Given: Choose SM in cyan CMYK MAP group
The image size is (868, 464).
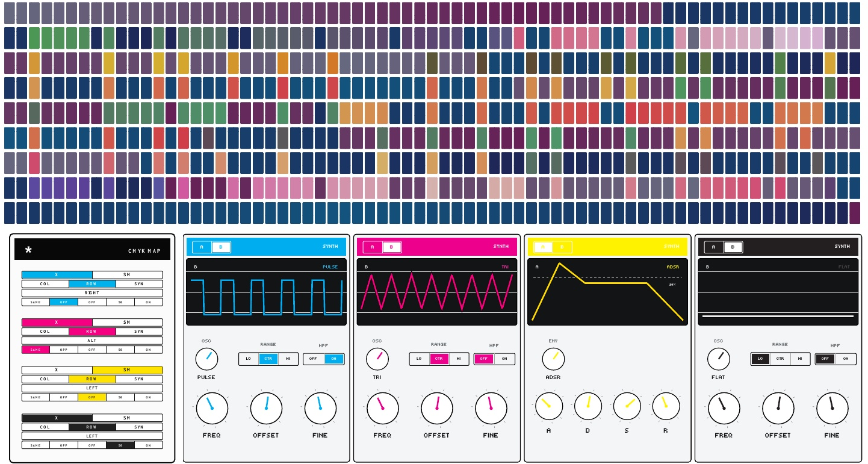Looking at the screenshot, I should coord(127,274).
